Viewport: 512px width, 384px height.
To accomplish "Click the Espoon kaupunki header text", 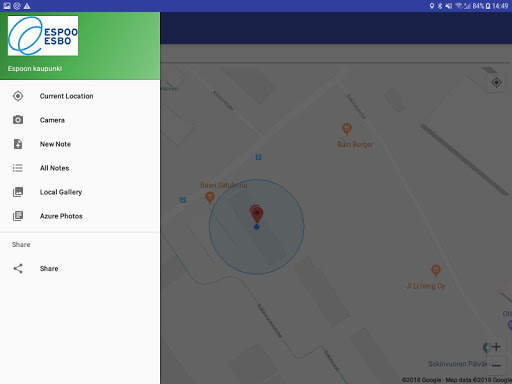I will pyautogui.click(x=35, y=69).
